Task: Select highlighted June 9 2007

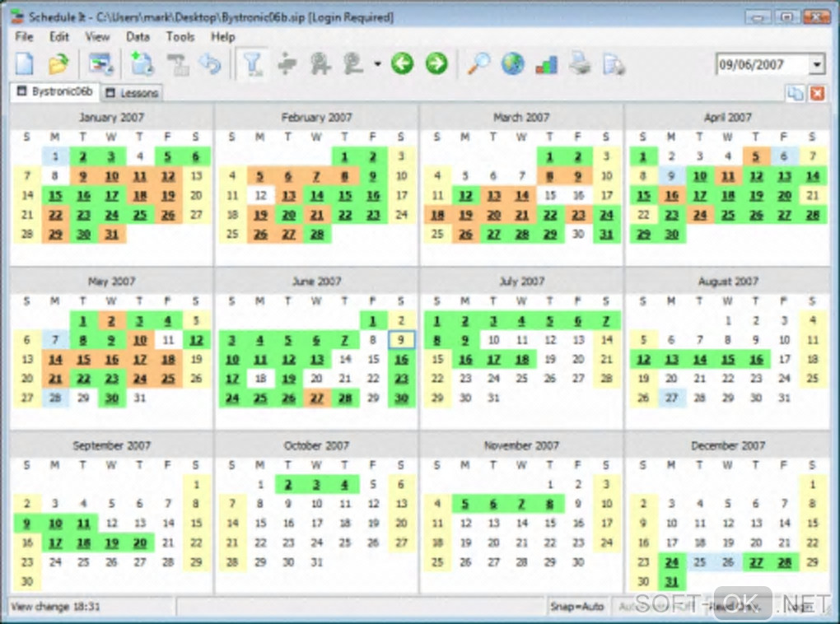Action: (401, 340)
